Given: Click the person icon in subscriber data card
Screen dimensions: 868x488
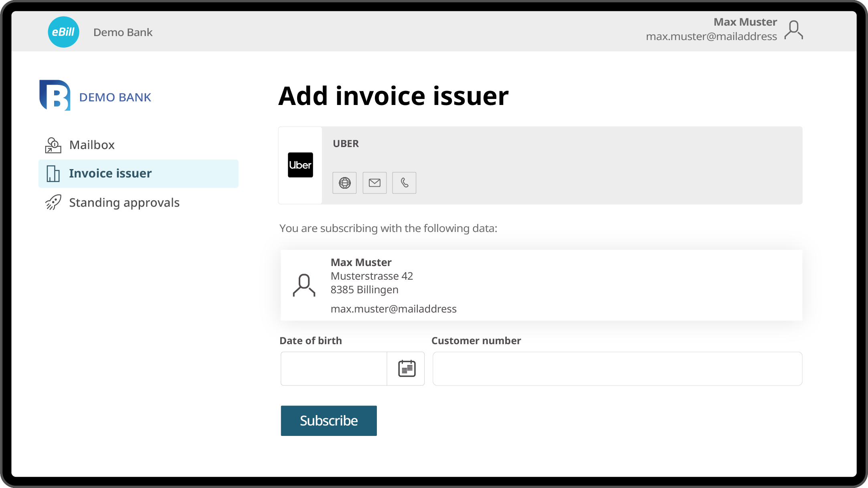Looking at the screenshot, I should (x=304, y=285).
